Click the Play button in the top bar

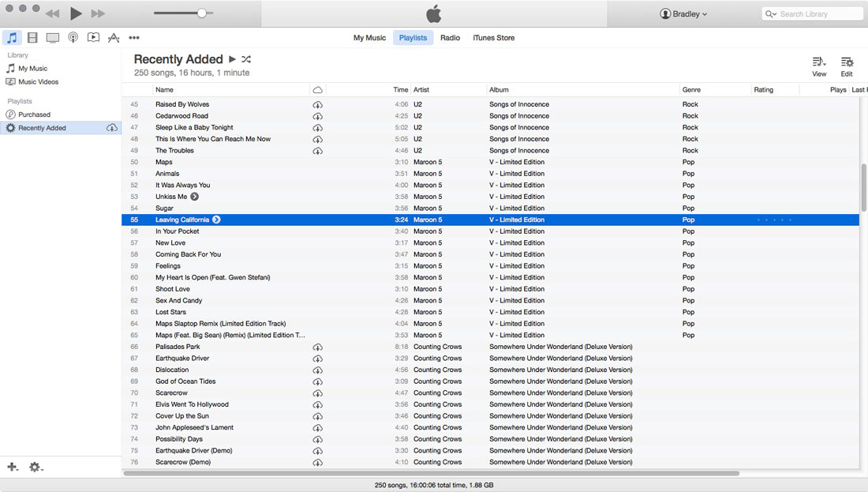(76, 13)
